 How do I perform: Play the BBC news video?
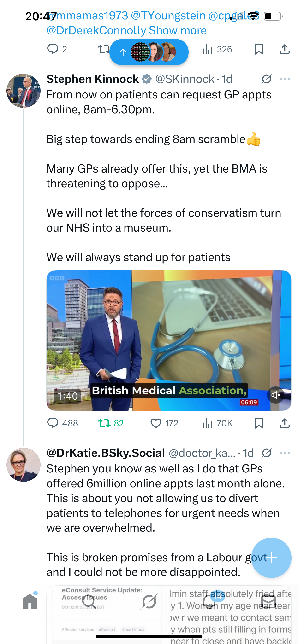pyautogui.click(x=168, y=340)
